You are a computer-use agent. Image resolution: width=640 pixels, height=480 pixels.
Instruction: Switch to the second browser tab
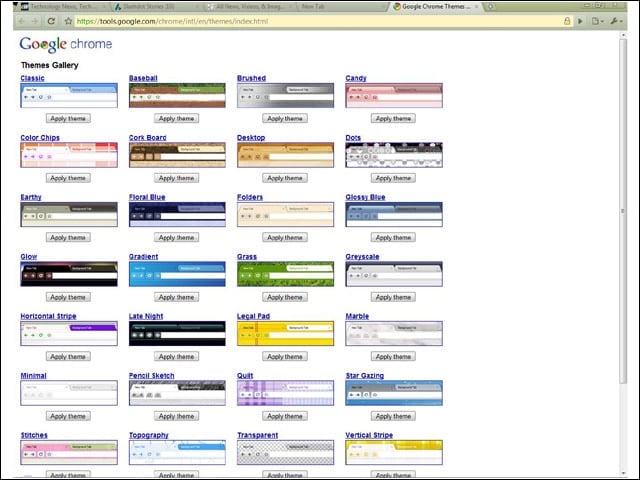[156, 7]
